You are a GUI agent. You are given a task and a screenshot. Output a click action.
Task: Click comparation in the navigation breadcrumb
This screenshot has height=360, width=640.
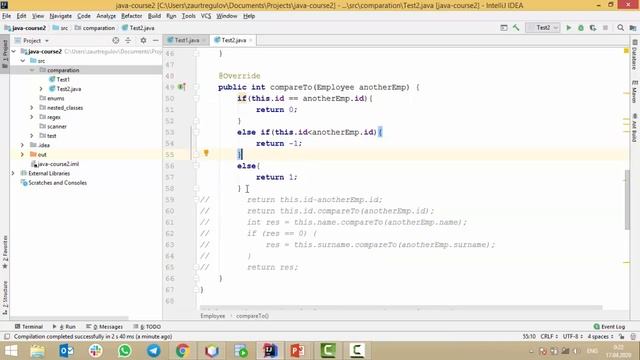95,28
